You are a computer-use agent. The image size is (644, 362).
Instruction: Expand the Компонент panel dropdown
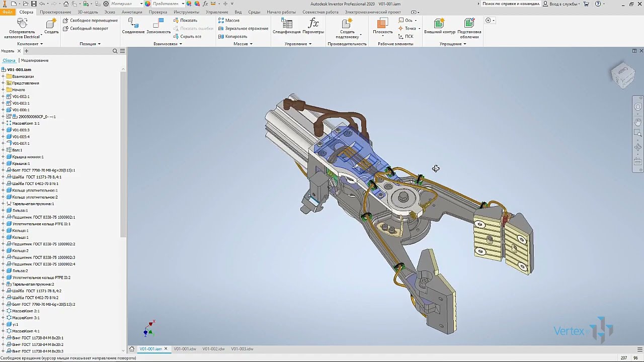pyautogui.click(x=30, y=44)
